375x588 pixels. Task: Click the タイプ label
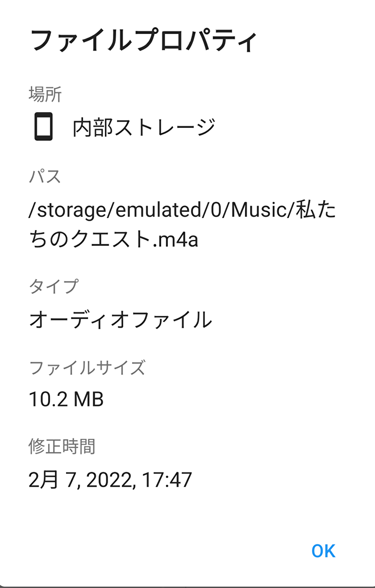coord(54,286)
